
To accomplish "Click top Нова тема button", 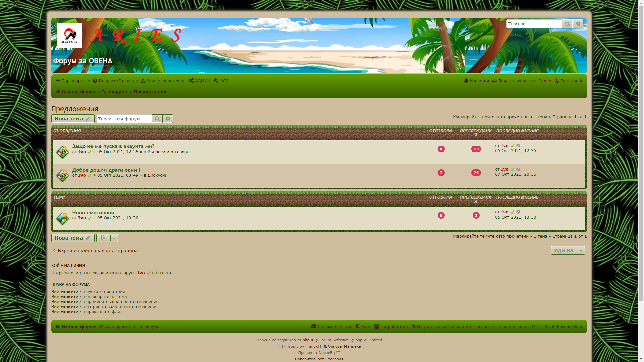I will click(73, 119).
